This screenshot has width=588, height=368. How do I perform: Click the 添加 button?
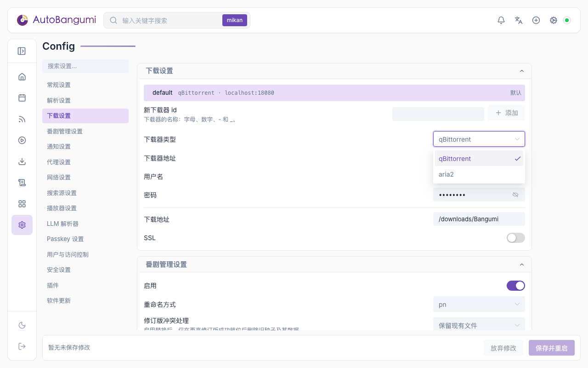point(506,113)
